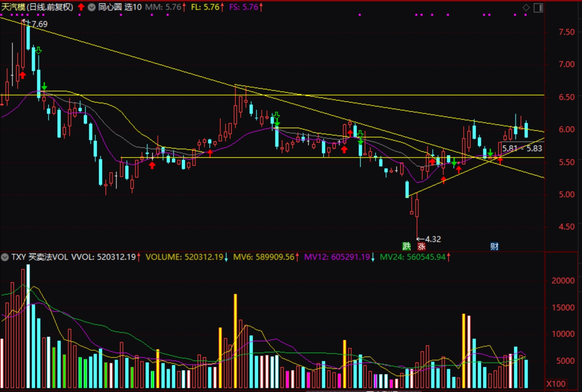582x392 pixels.
Task: Open the volume panel indicator dropdown chevron
Action: [x=5, y=257]
